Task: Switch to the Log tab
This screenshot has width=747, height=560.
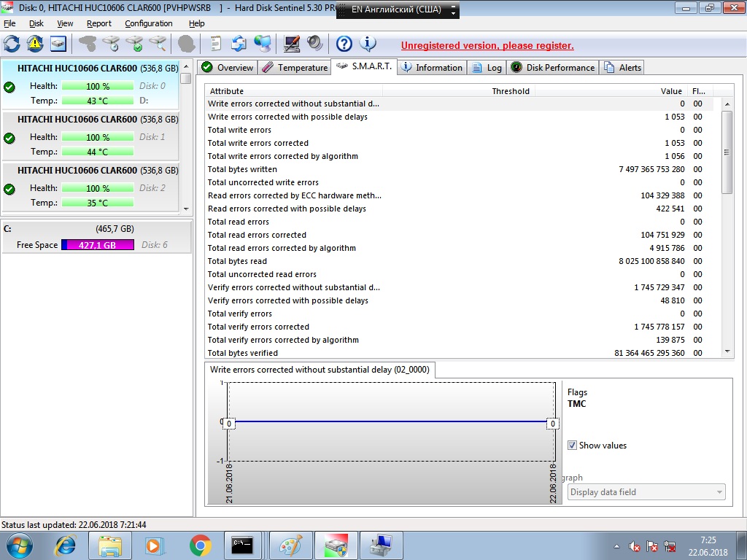Action: coord(487,67)
